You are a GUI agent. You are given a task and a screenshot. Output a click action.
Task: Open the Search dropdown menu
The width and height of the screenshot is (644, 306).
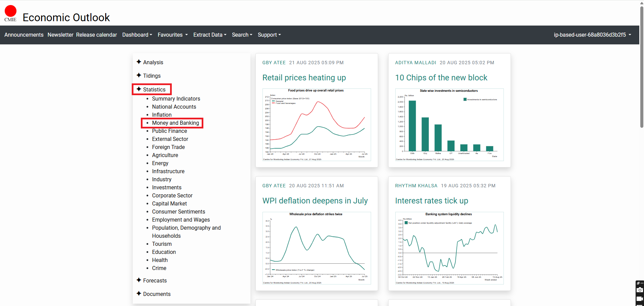point(242,35)
